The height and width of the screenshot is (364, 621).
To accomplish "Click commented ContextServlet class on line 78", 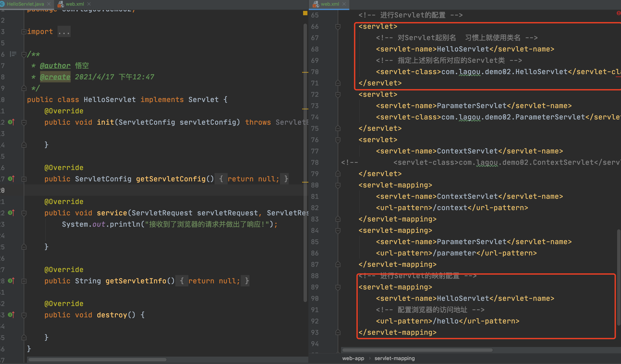I will click(526, 162).
